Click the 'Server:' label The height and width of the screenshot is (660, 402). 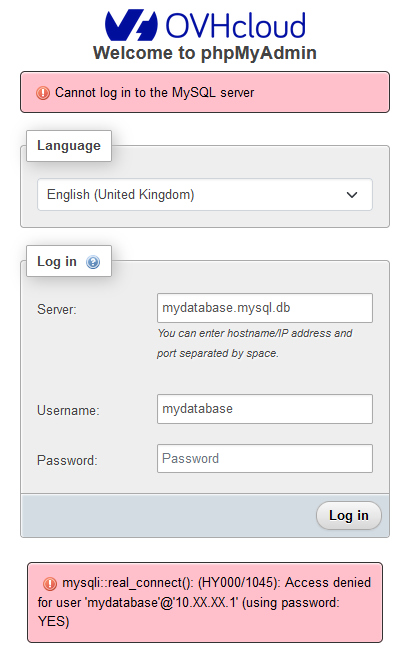(x=57, y=309)
